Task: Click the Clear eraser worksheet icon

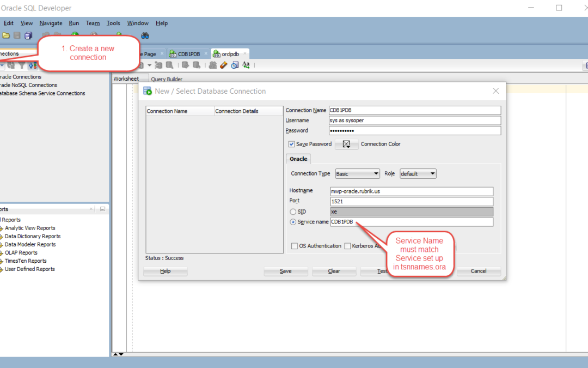Action: click(x=224, y=65)
